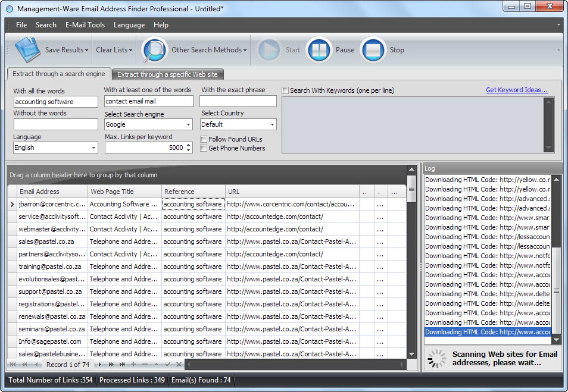Click the results grid horizontal scrollbar left arrow

189,365
